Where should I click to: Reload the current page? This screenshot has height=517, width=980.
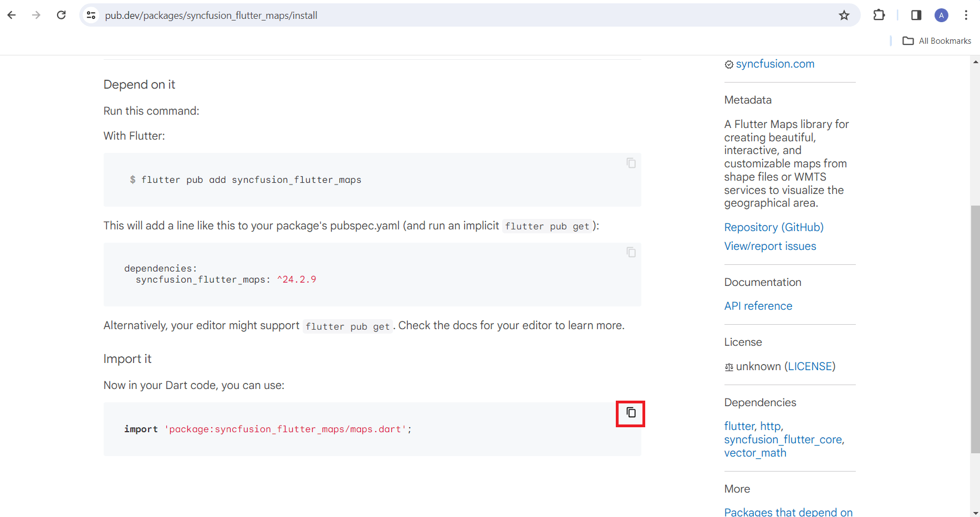62,16
